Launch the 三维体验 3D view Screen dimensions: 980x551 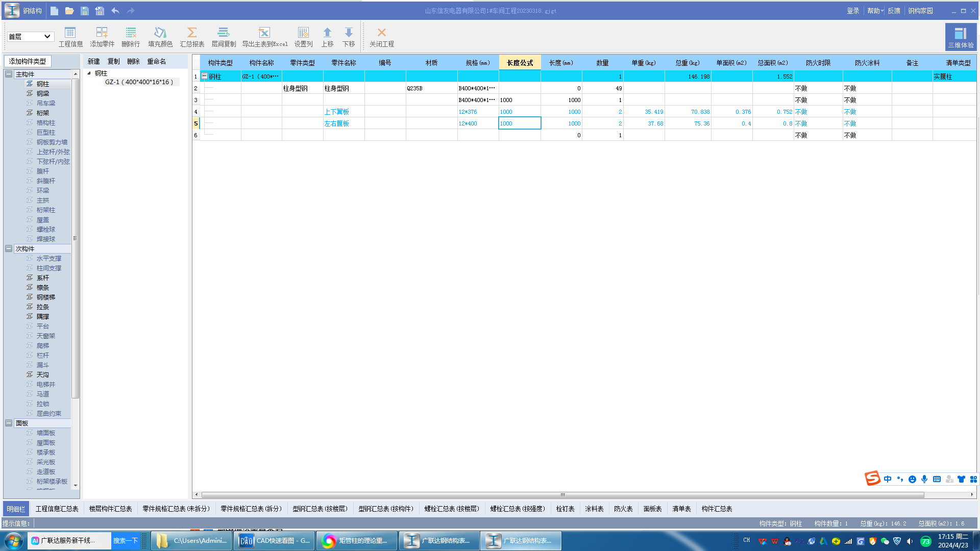point(961,37)
